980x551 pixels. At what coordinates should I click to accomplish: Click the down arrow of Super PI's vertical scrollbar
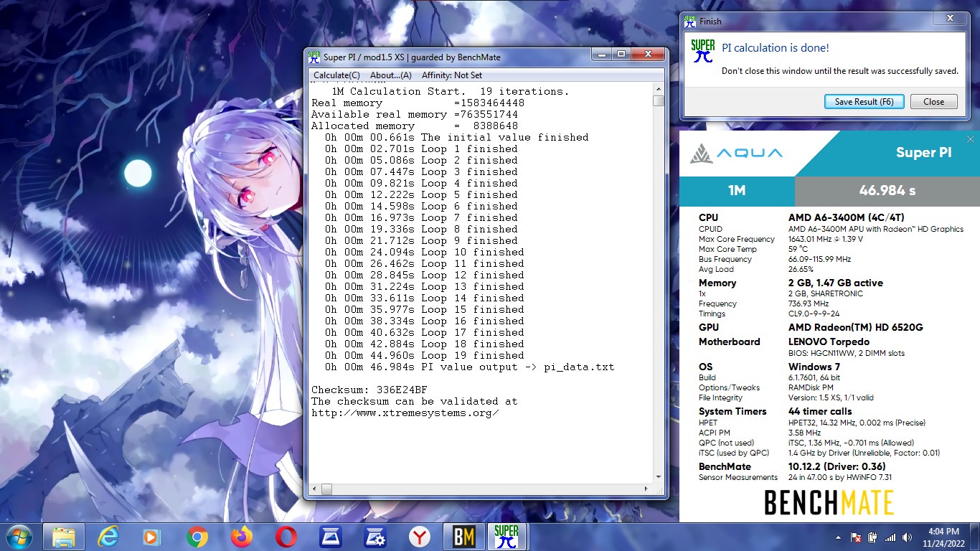(659, 476)
